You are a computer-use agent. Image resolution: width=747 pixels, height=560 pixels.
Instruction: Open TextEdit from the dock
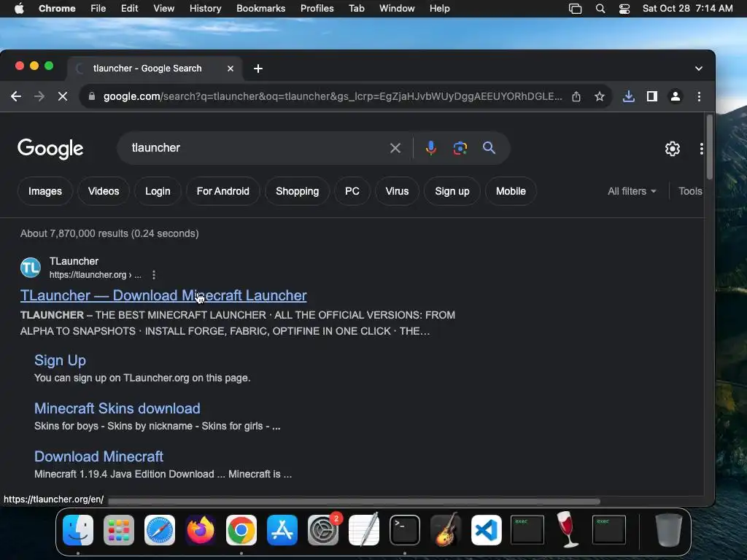coord(364,530)
